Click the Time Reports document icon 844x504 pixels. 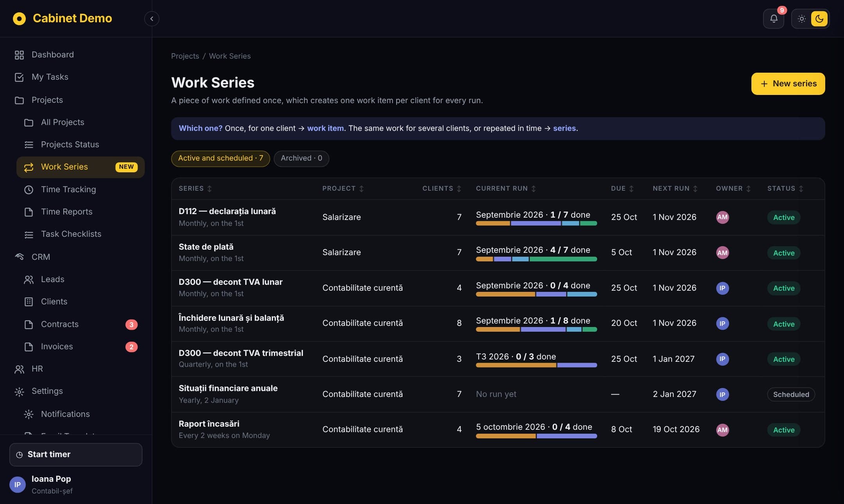pyautogui.click(x=29, y=212)
